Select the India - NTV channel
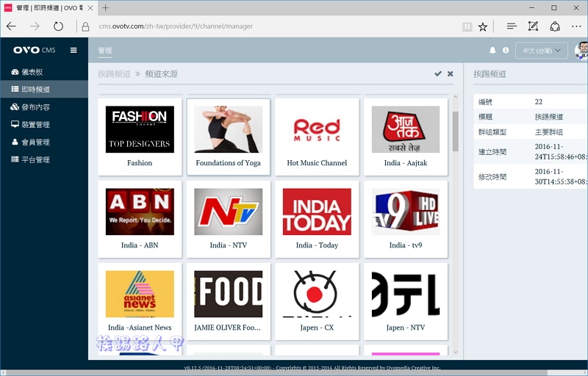The width and height of the screenshot is (588, 376). (228, 220)
